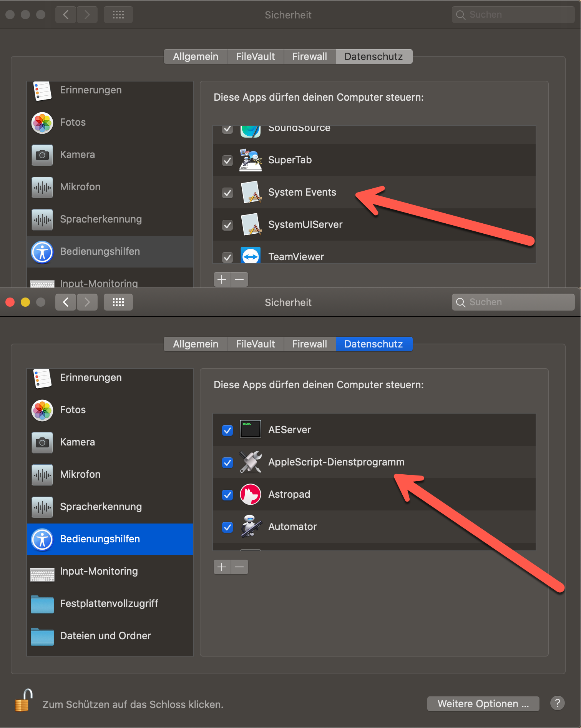Viewport: 581px width, 728px height.
Task: Select Spracherkennung in front sidebar
Action: coord(110,507)
